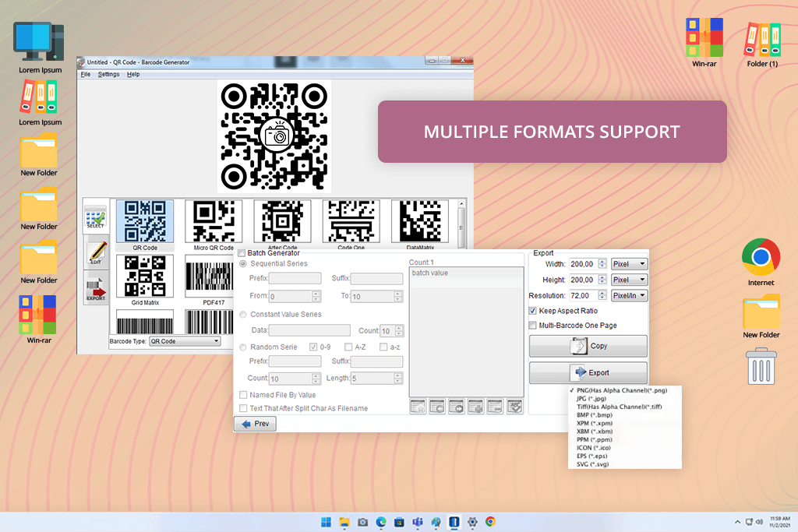Open the Internet Chrome desktop icon
The width and height of the screenshot is (798, 532).
pos(761,262)
